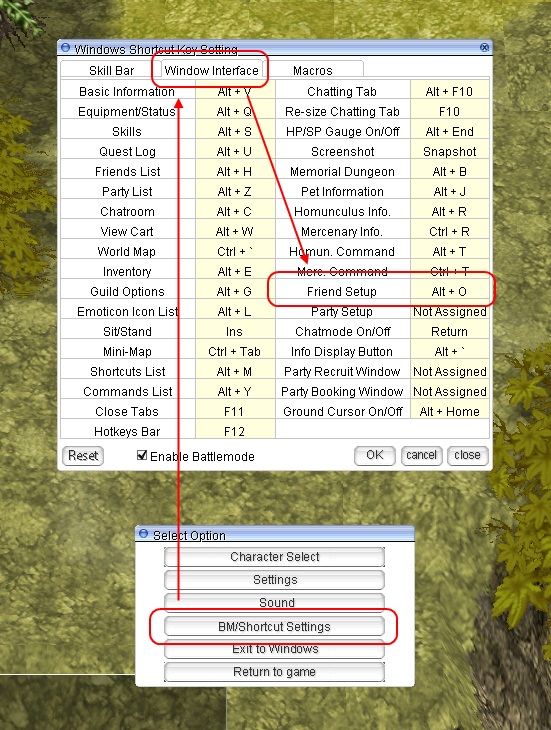Viewport: 551px width, 730px height.
Task: Select the Friends List key Alt + H
Action: 235,171
